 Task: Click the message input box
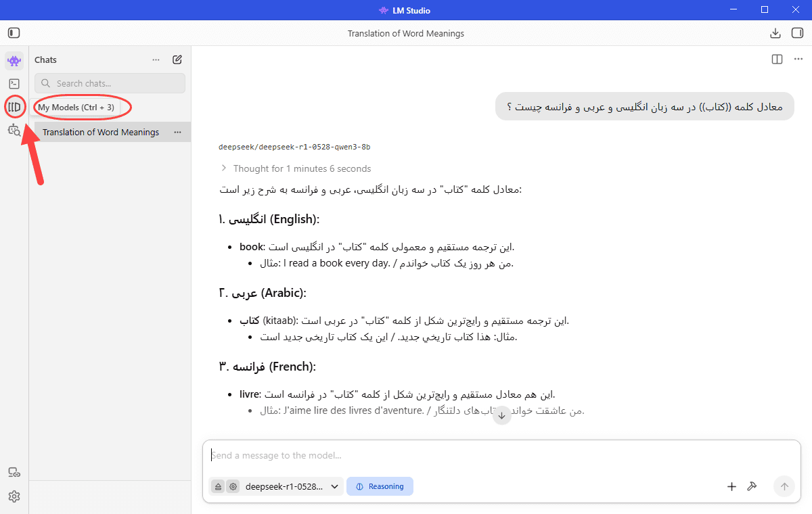pyautogui.click(x=501, y=456)
